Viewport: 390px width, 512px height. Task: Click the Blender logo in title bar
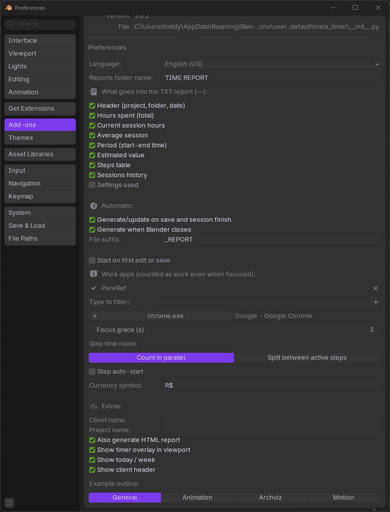coord(8,7)
